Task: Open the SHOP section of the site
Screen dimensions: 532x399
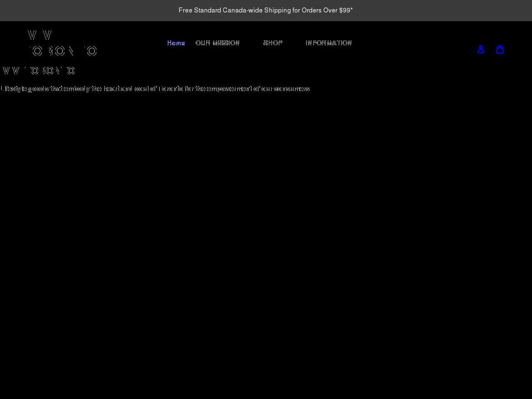Action: (x=273, y=43)
